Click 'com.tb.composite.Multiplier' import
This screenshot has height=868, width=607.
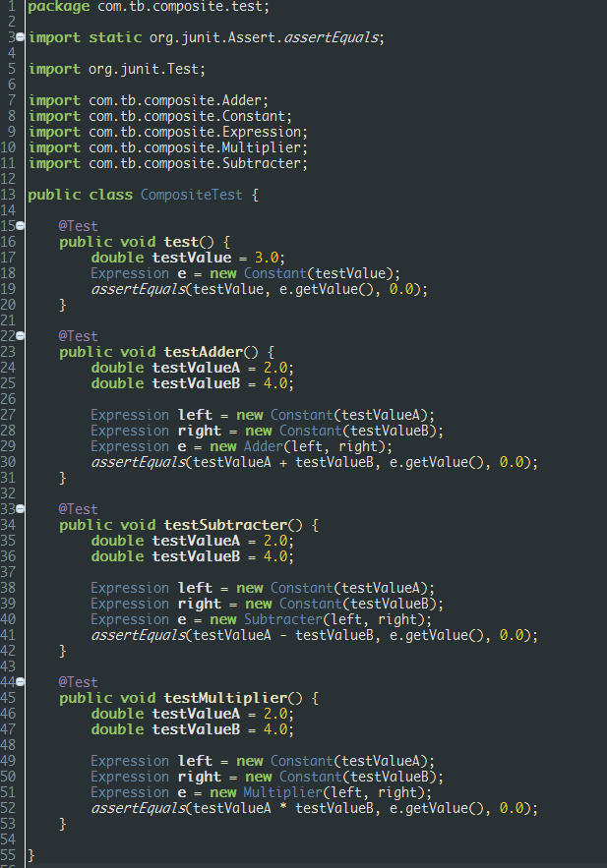(196, 147)
